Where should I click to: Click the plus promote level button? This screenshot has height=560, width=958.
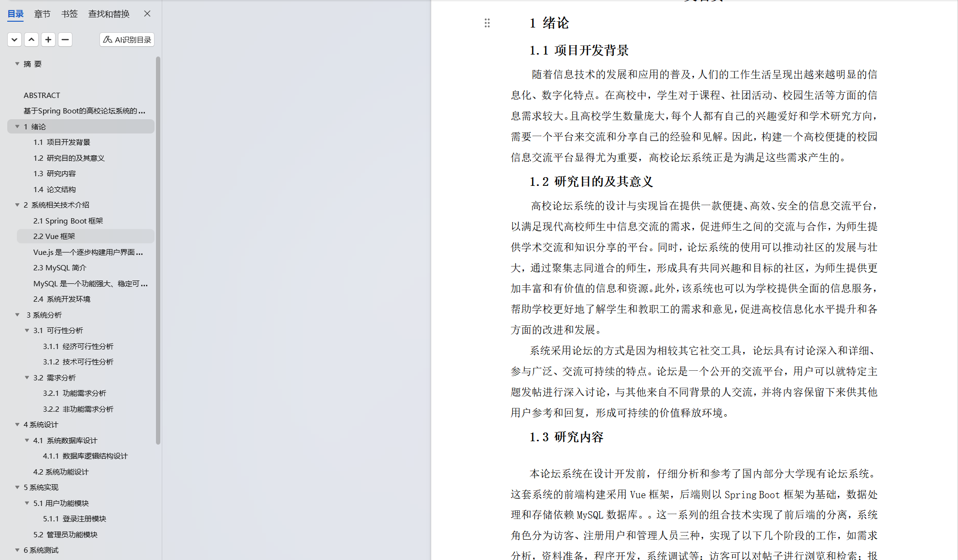(48, 40)
